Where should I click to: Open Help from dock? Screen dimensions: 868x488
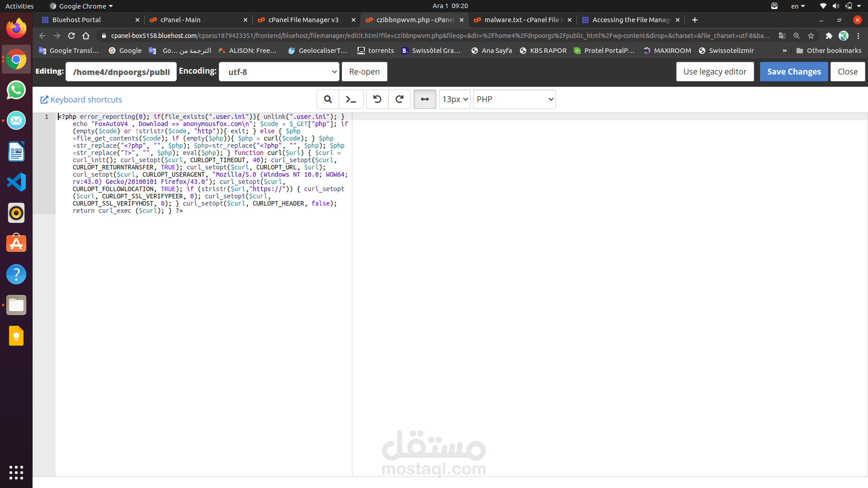[x=16, y=274]
